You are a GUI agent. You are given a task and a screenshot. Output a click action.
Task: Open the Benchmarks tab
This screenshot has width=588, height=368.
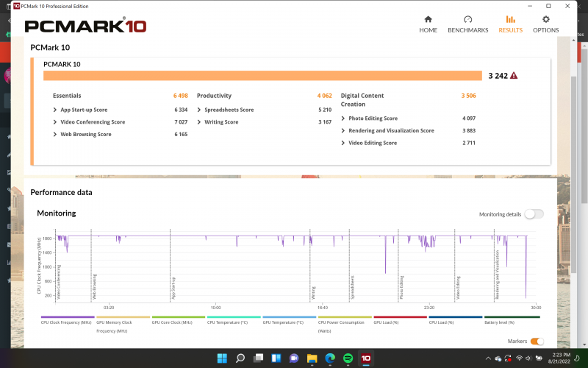[x=467, y=24]
